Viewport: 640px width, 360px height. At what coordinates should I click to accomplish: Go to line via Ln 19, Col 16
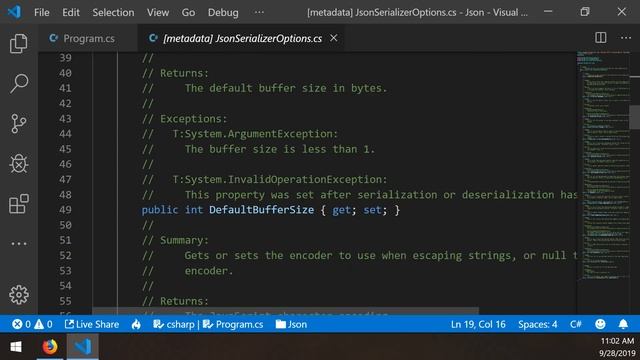[x=478, y=324]
